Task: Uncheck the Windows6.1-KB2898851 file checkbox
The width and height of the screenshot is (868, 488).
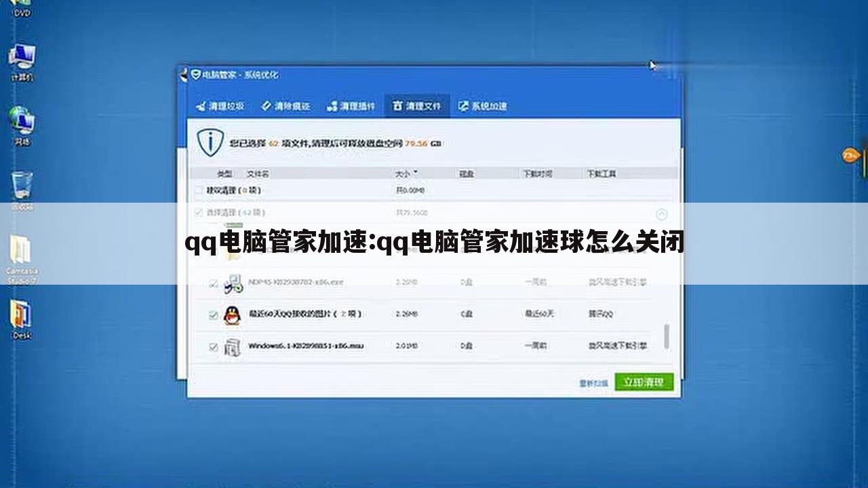Action: (x=214, y=346)
